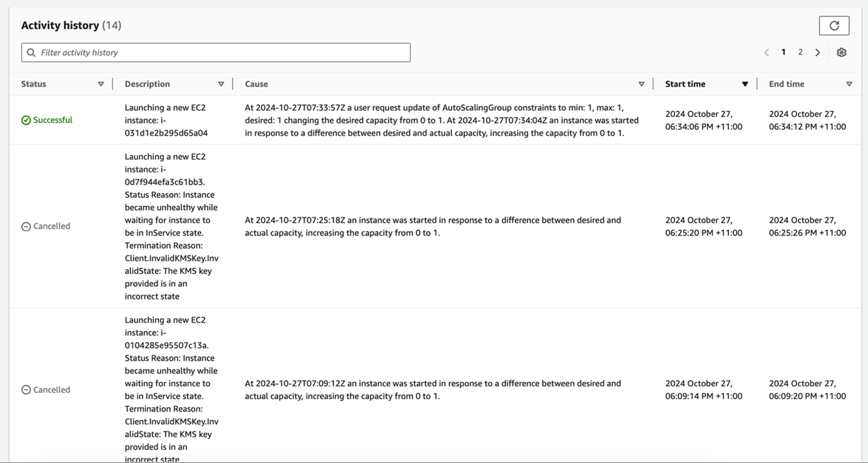Click the Cancelled icon on the second row
The image size is (868, 463).
26,226
